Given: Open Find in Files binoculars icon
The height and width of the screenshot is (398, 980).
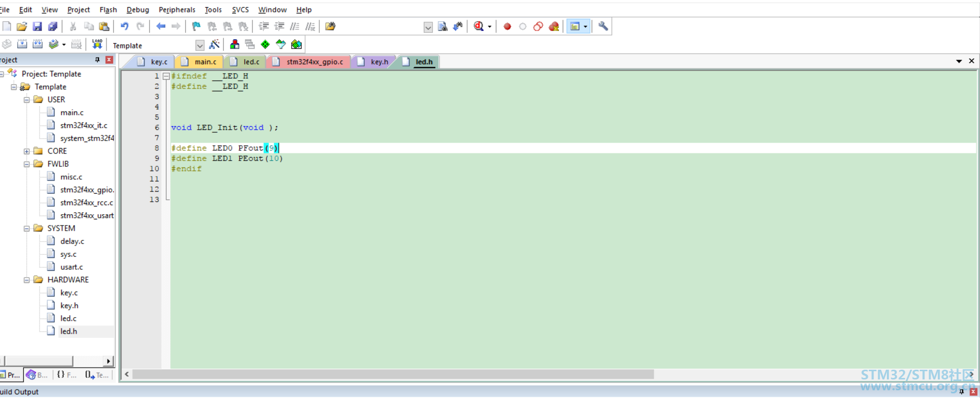Looking at the screenshot, I should 330,26.
